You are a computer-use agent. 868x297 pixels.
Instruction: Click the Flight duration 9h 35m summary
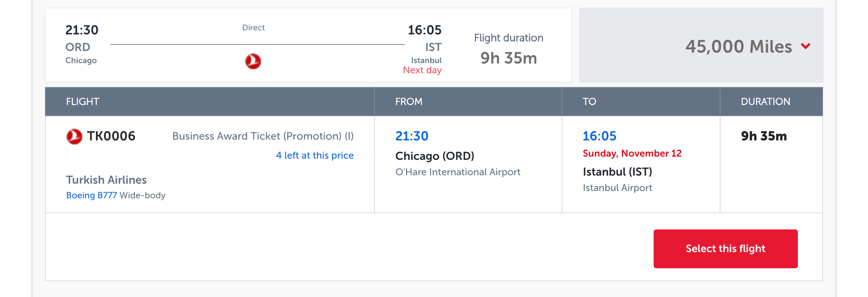click(509, 49)
